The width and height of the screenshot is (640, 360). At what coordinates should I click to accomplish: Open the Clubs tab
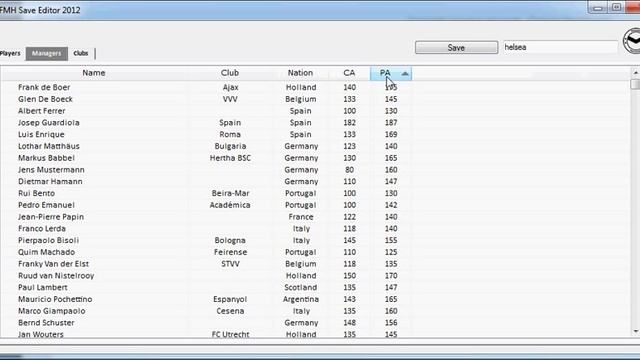(x=81, y=53)
